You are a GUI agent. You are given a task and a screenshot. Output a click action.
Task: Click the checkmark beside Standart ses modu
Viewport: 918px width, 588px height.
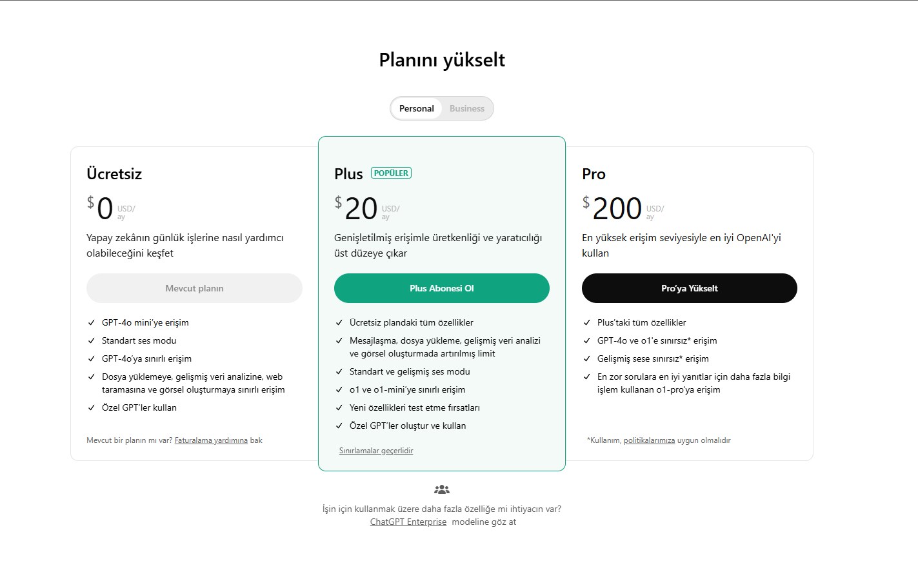(92, 340)
